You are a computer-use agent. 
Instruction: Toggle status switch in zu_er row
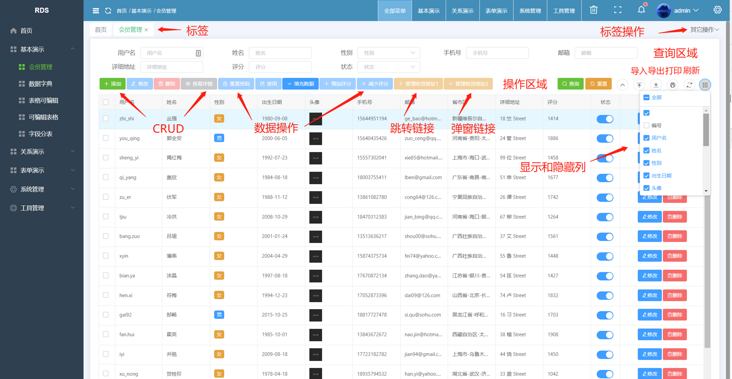pyautogui.click(x=605, y=197)
